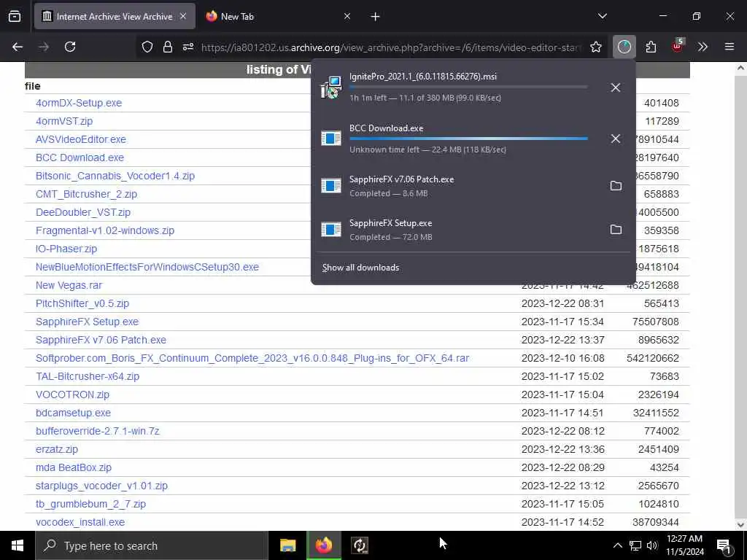The height and width of the screenshot is (560, 747).
Task: Open the notification center icon
Action: point(724,546)
